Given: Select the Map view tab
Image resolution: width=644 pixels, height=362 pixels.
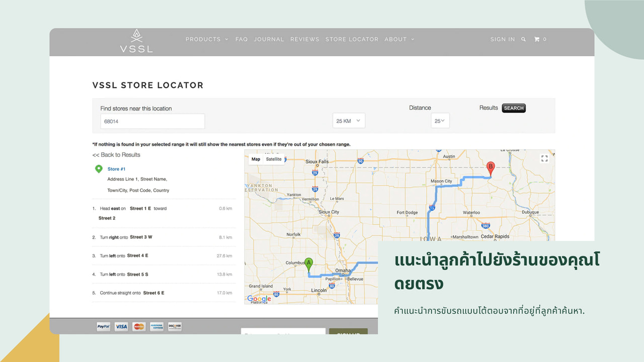Looking at the screenshot, I should tap(256, 159).
